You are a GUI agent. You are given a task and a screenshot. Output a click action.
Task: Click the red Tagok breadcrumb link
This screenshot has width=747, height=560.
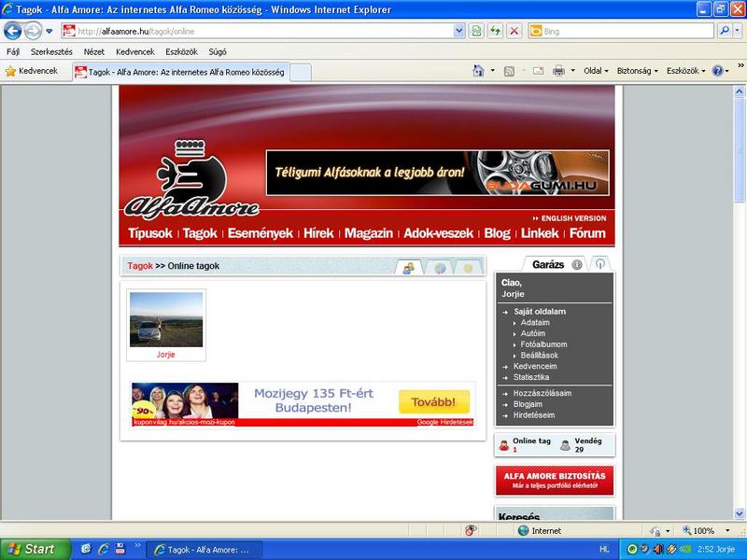click(140, 266)
